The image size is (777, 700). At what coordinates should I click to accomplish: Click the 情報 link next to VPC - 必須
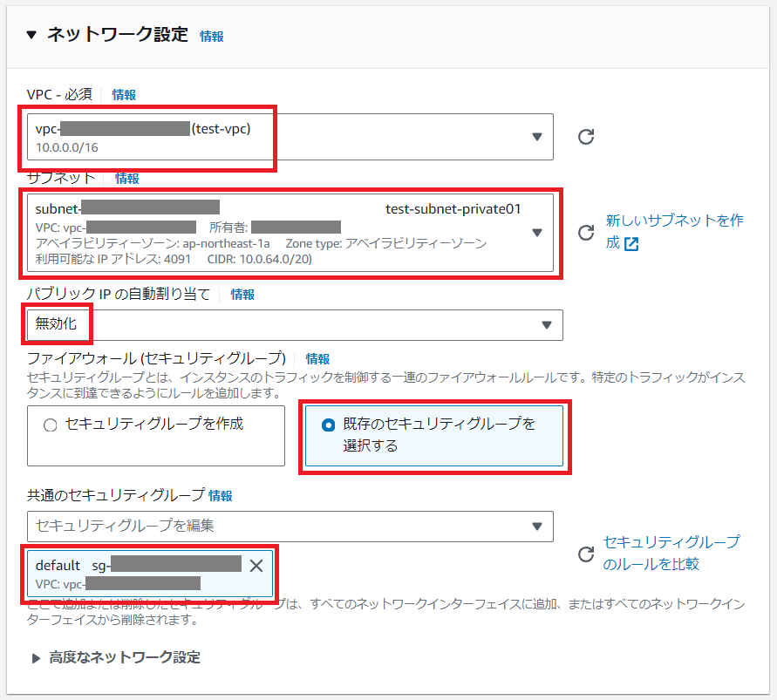[x=124, y=94]
